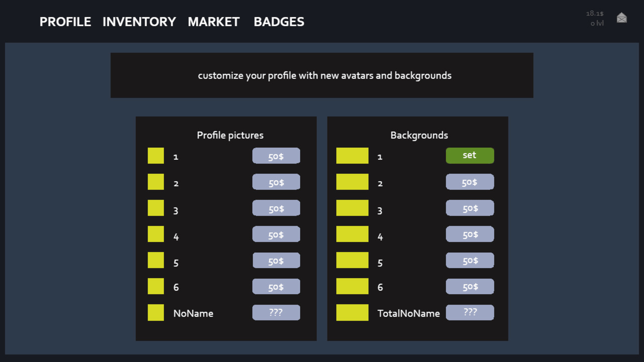
Task: Click profile picture 3 yellow swatch
Action: (x=156, y=208)
